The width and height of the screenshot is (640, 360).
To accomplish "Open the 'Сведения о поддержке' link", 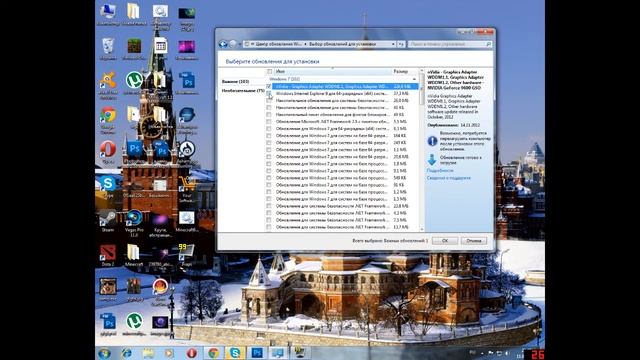I will (449, 178).
